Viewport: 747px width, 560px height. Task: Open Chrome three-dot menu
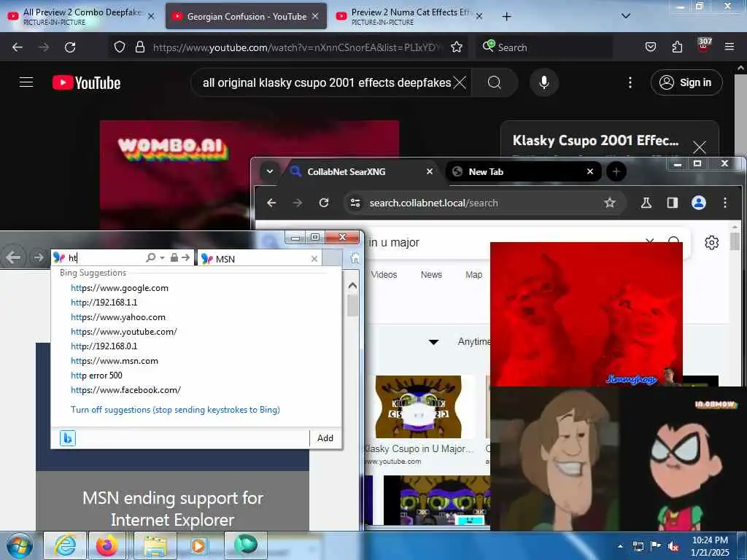tap(724, 203)
